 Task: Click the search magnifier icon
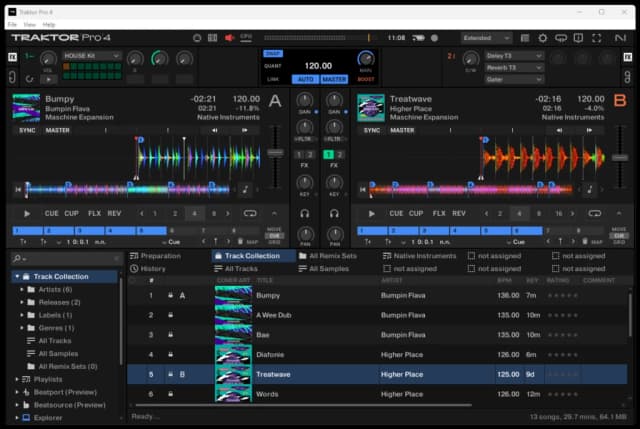coord(17,258)
